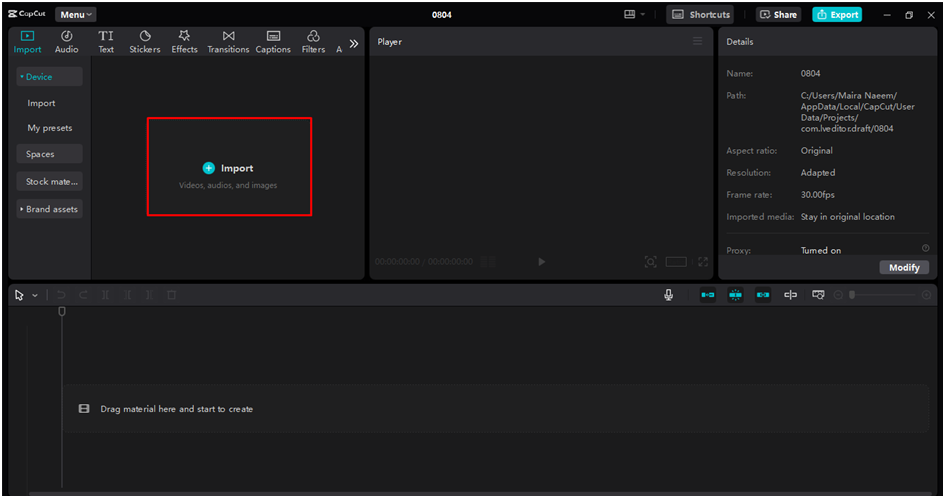
Task: Click the timeline playhead marker
Action: [61, 311]
